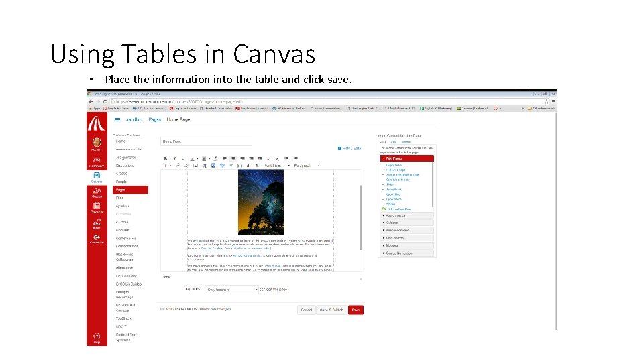The height and width of the screenshot is (362, 644).
Task: Expand the Modules section in right panel
Action: (407, 245)
